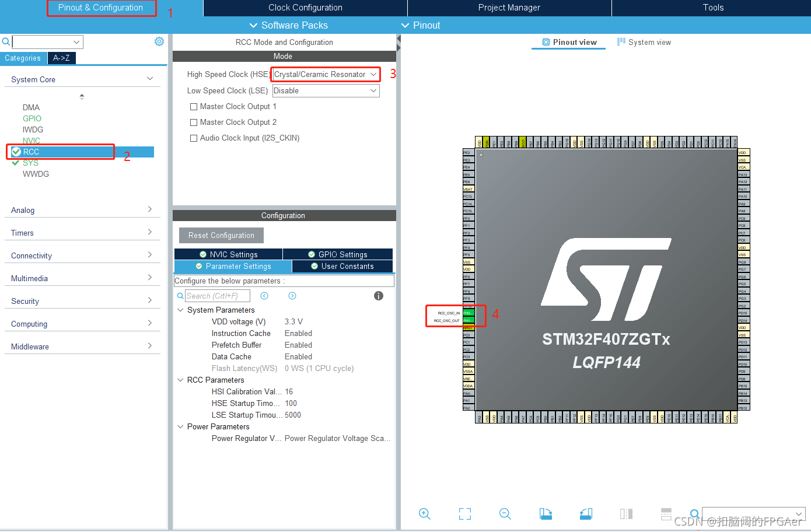811x532 pixels.
Task: Click the parameter search magnifier icon
Action: pyautogui.click(x=180, y=296)
